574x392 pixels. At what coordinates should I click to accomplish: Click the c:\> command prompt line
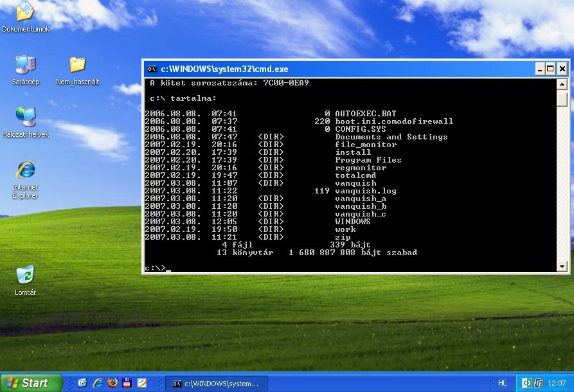click(x=157, y=268)
